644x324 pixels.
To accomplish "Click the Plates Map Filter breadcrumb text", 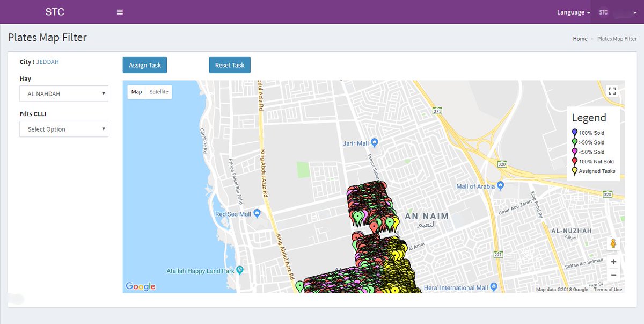I will pos(617,39).
